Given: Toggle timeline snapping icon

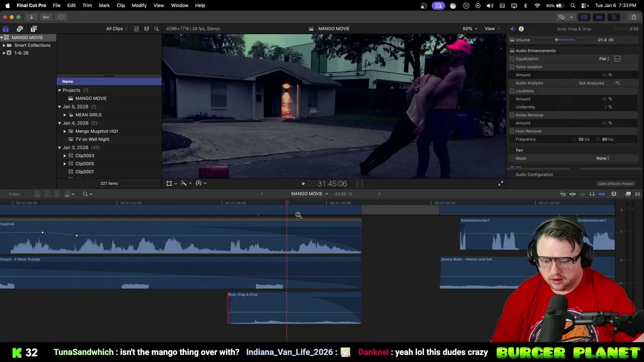Looking at the screenshot, I should pos(602,194).
